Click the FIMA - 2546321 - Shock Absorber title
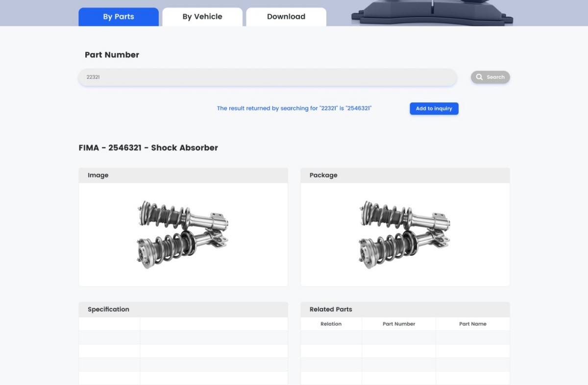Screen dimensions: 588x385 [148, 148]
